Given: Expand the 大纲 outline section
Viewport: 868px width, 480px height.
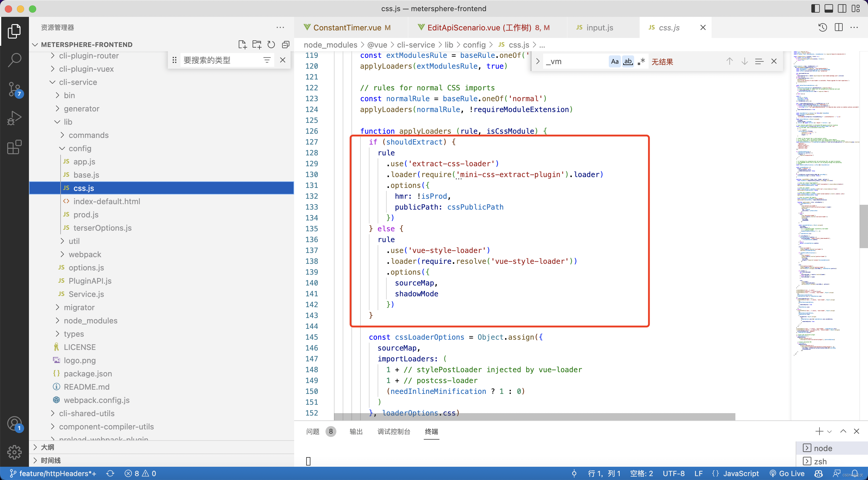Looking at the screenshot, I should [47, 447].
